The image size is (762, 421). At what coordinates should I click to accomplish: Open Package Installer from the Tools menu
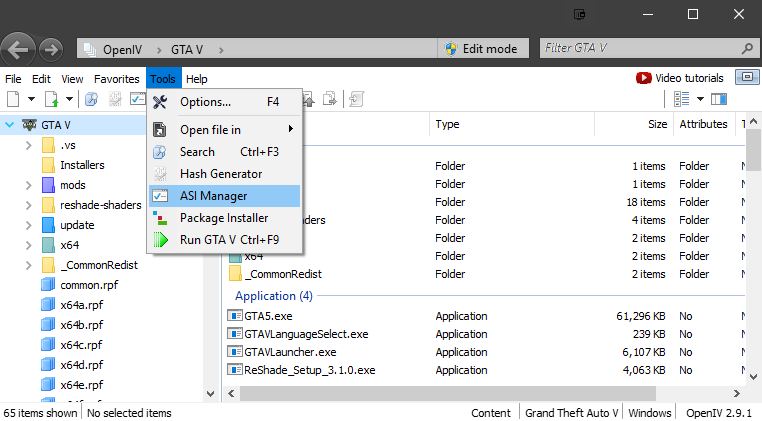224,218
